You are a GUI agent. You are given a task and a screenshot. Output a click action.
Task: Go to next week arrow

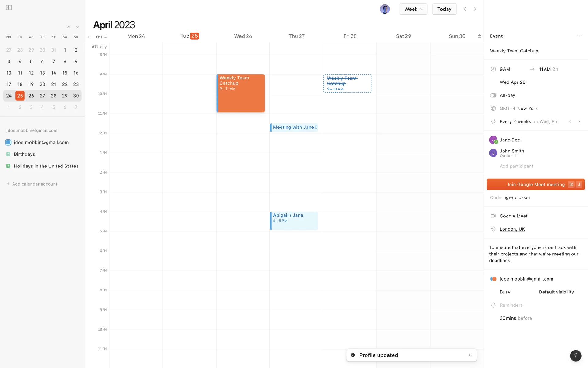tap(475, 9)
